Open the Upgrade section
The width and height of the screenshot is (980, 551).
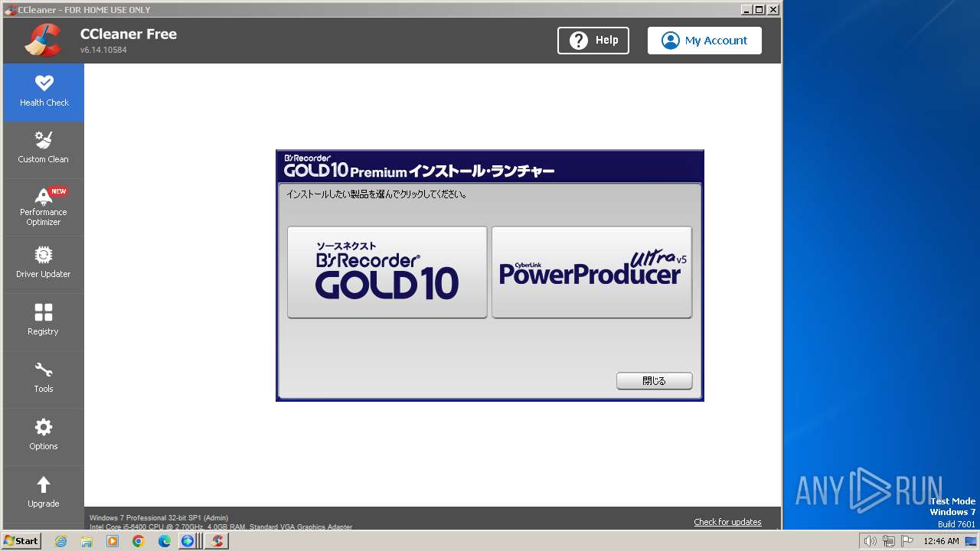click(x=44, y=494)
